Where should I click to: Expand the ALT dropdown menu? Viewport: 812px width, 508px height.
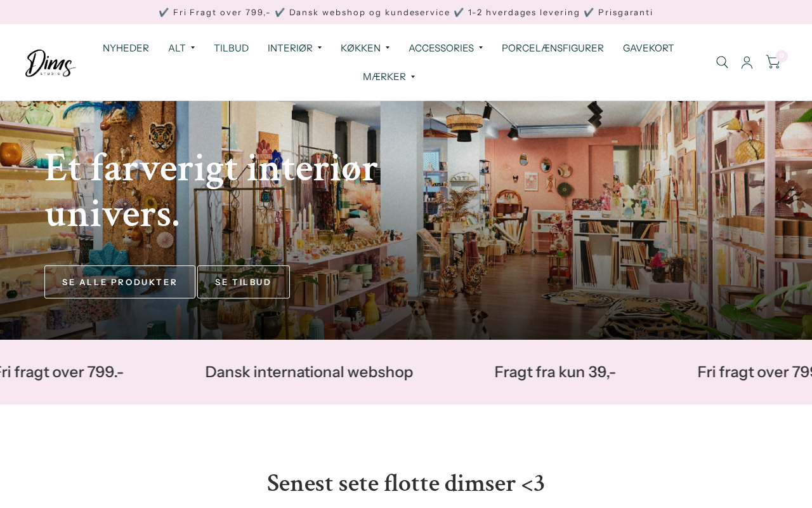181,48
